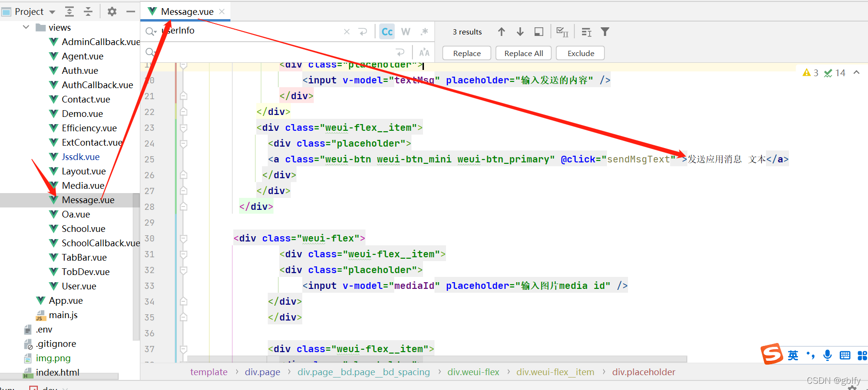Click horizontal scrollbar under the editor
Image resolution: width=868 pixels, height=390 pixels.
click(437, 359)
